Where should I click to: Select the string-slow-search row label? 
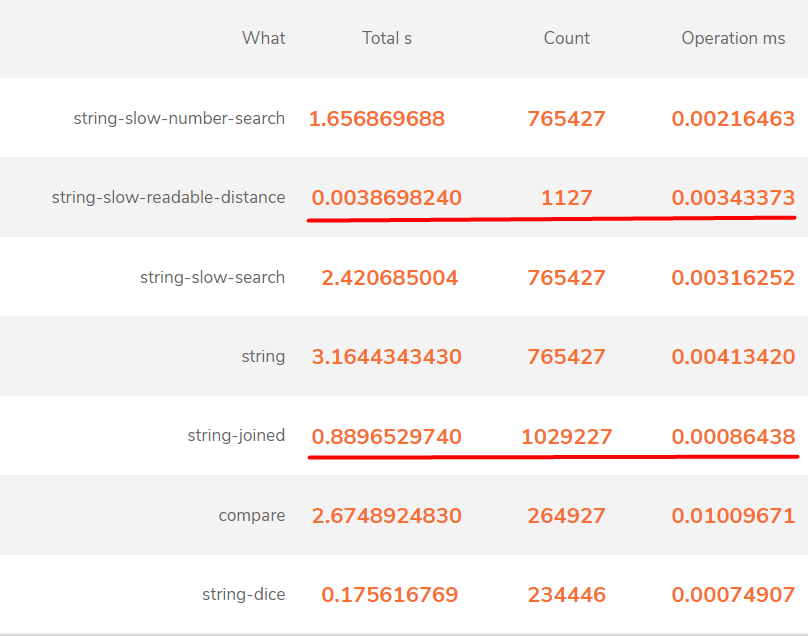pyautogui.click(x=212, y=277)
